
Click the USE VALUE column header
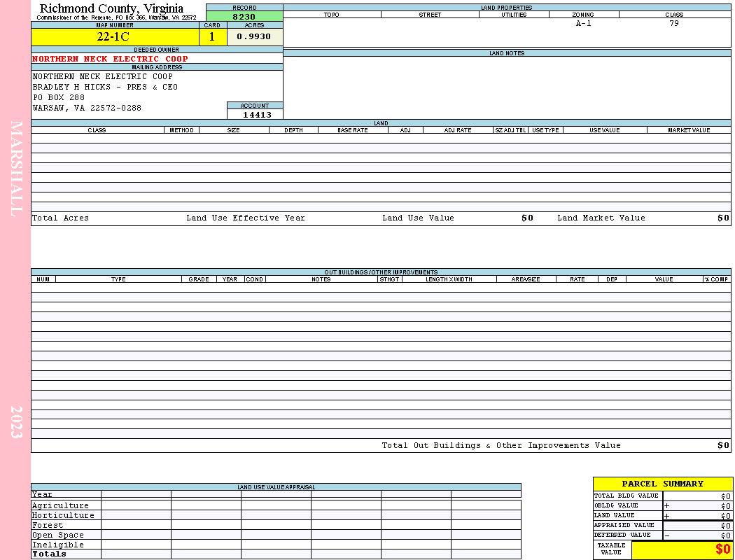(604, 130)
